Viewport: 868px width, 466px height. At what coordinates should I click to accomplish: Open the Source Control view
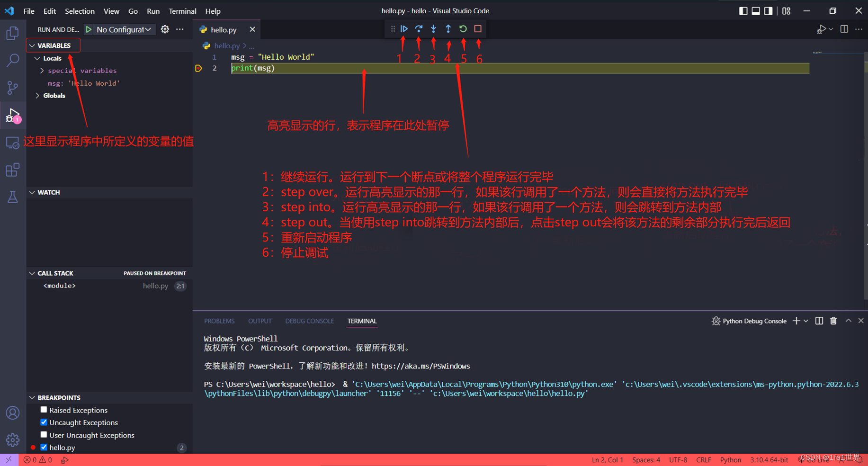pyautogui.click(x=13, y=88)
